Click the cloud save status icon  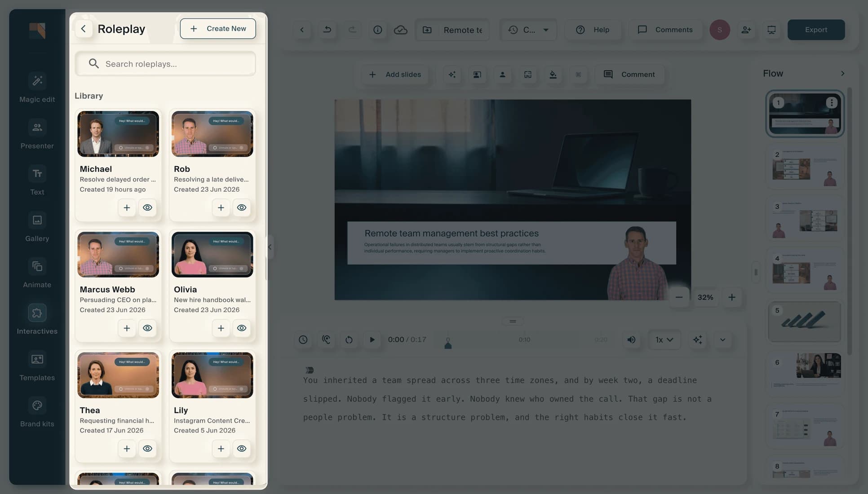(400, 30)
